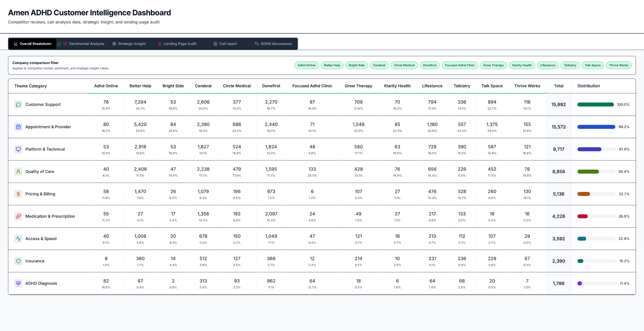Click the target icon beside Strategic Insight
644x331 pixels.
(114, 44)
